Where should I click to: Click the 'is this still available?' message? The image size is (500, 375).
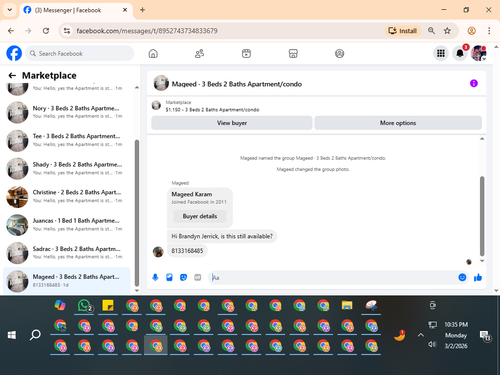[x=222, y=236]
